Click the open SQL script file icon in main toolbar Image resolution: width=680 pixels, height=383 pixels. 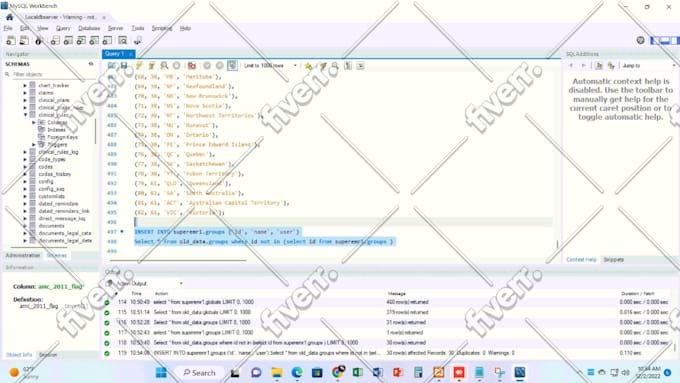pos(24,41)
